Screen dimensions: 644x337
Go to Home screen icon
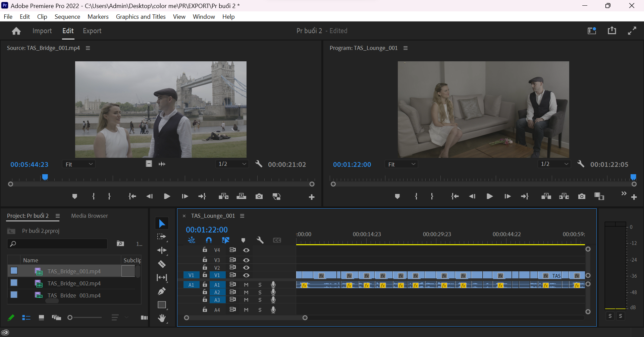click(16, 31)
